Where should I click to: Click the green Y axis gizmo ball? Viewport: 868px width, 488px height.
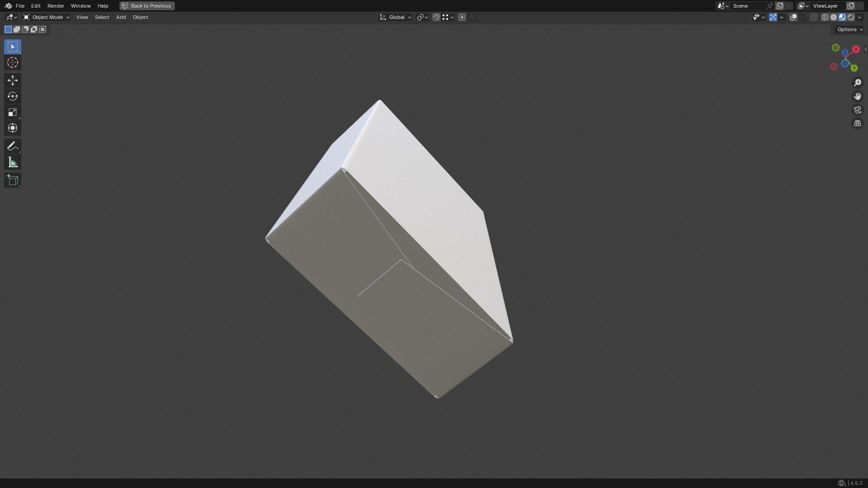point(854,68)
